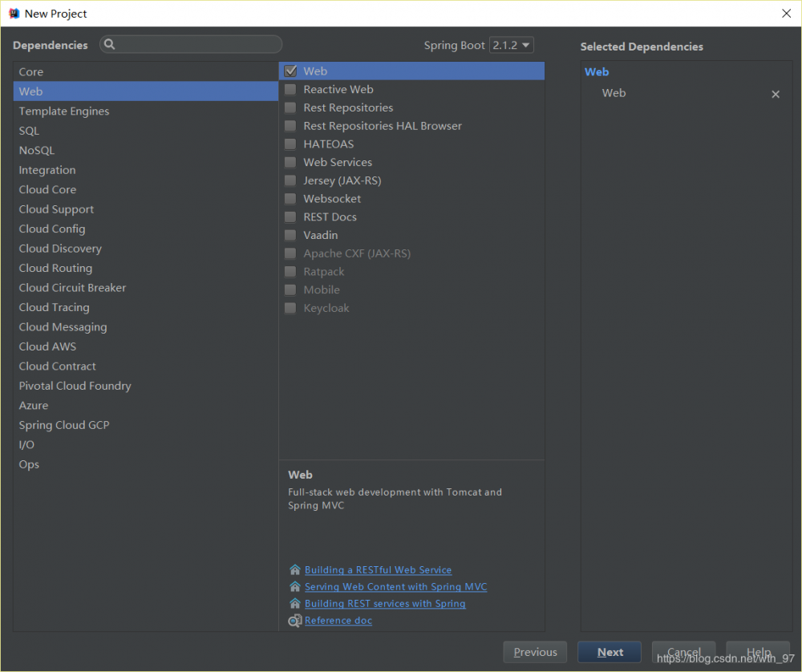This screenshot has width=802, height=672.
Task: Select the Ops category
Action: (146, 464)
